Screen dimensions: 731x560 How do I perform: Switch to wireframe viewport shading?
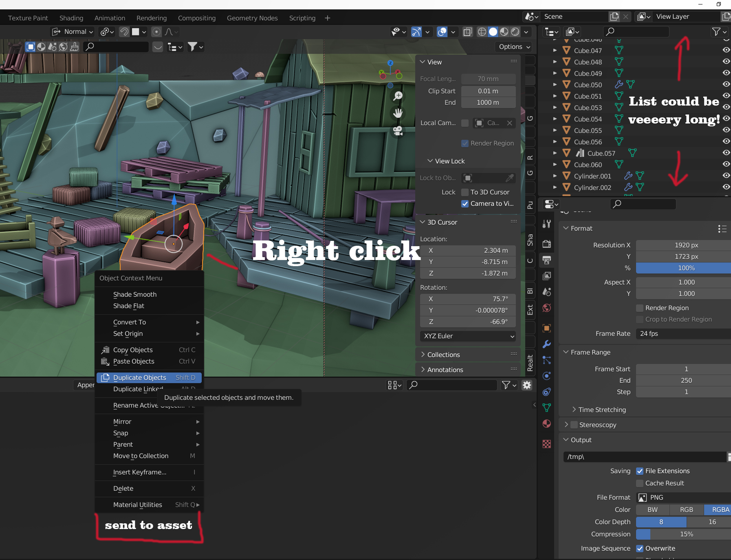click(x=482, y=32)
